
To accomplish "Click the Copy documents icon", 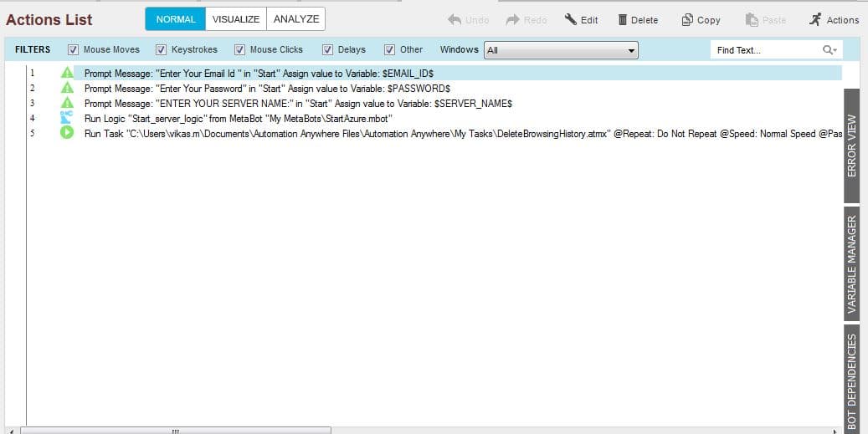I will [687, 20].
